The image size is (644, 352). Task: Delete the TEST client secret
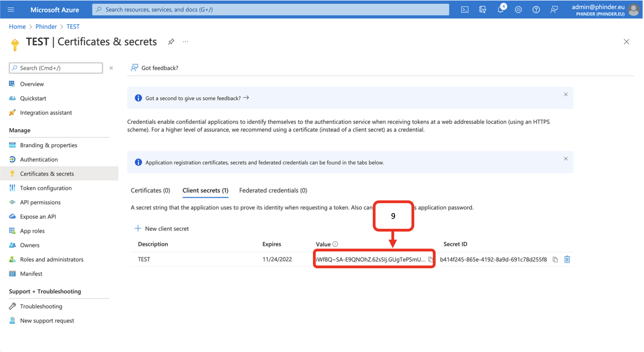coord(567,259)
